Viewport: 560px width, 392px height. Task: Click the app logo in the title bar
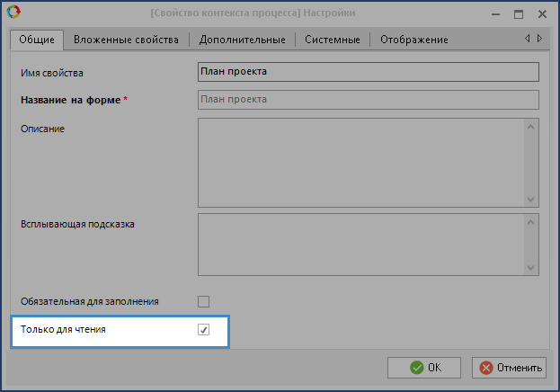point(13,13)
